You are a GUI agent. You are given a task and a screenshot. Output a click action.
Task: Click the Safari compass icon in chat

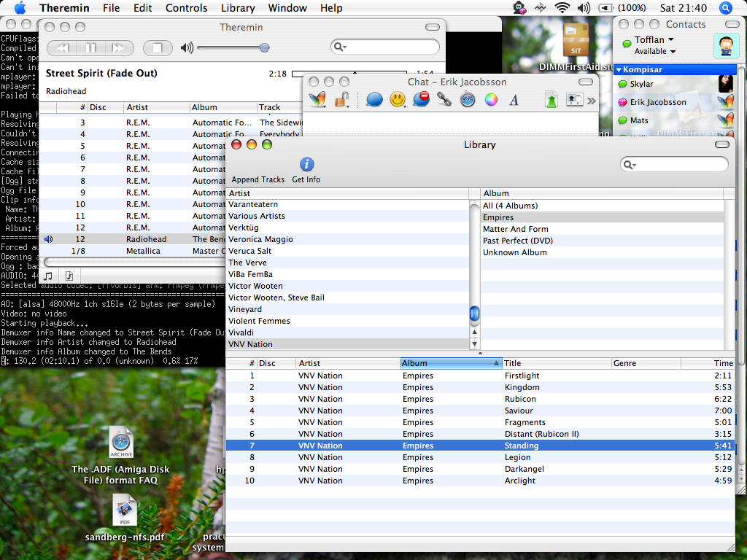pyautogui.click(x=468, y=100)
